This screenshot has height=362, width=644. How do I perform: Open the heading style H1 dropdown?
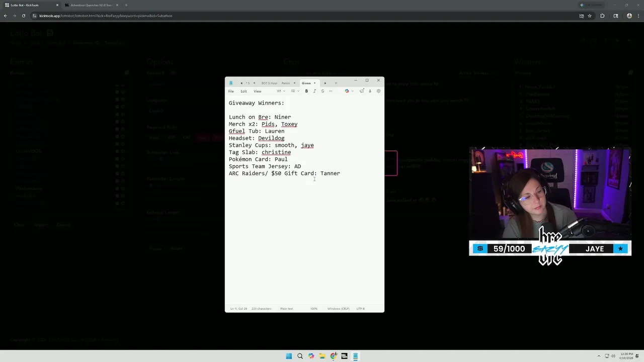coord(281,91)
